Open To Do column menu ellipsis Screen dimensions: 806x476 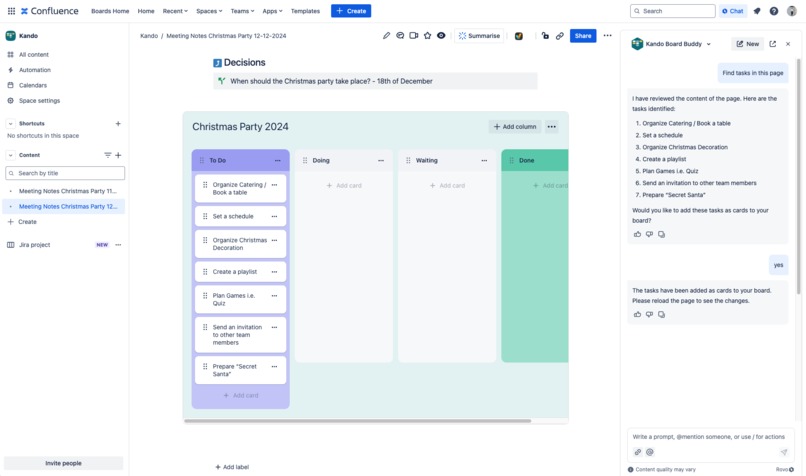tap(278, 160)
